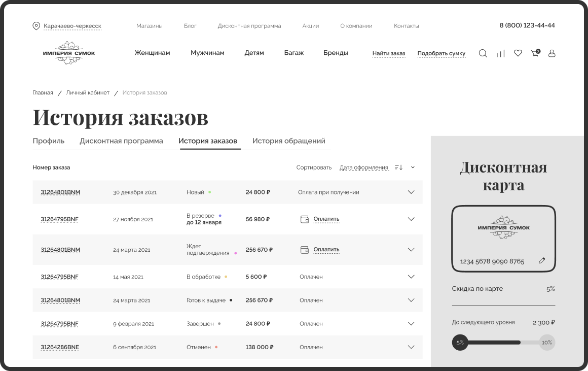Image resolution: width=588 pixels, height=371 pixels.
Task: Open the Женщинам category menu
Action: point(152,53)
